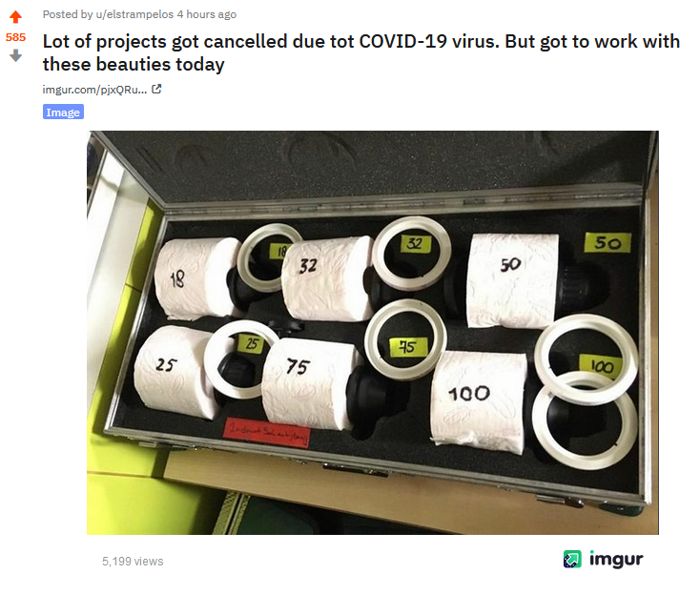This screenshot has width=700, height=615.
Task: Click the imgur wordmark text
Action: pyautogui.click(x=616, y=559)
